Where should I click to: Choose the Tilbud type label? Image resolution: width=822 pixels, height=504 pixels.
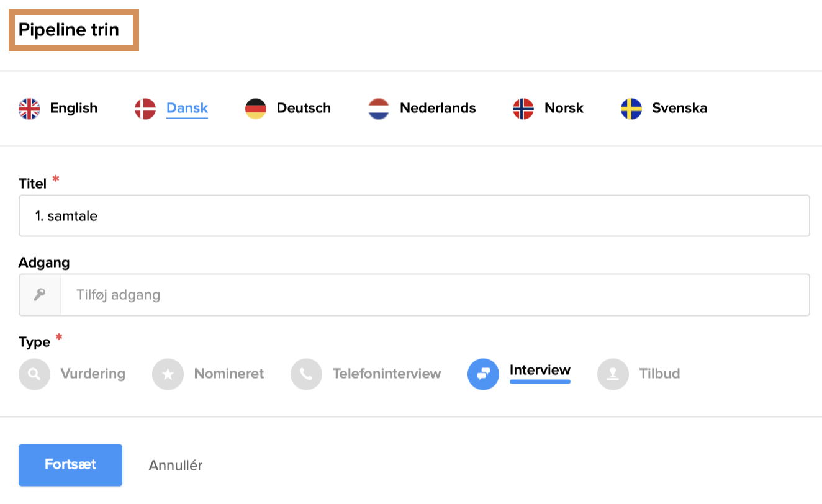pos(659,374)
